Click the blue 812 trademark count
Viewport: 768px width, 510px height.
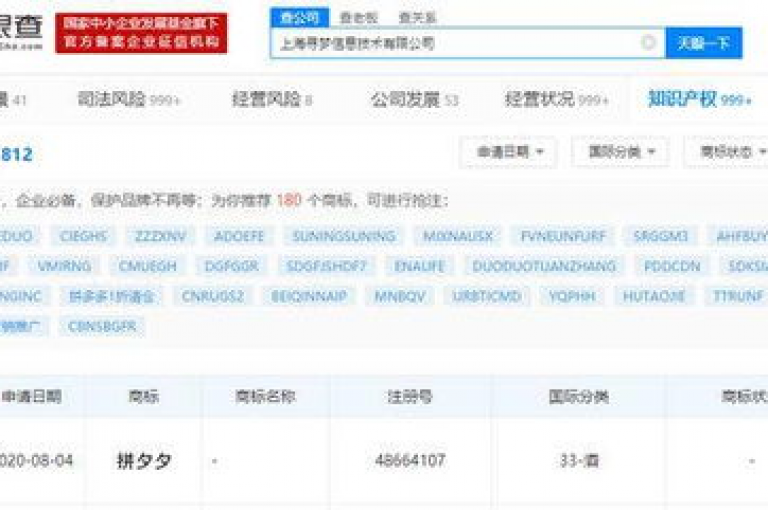[16, 155]
